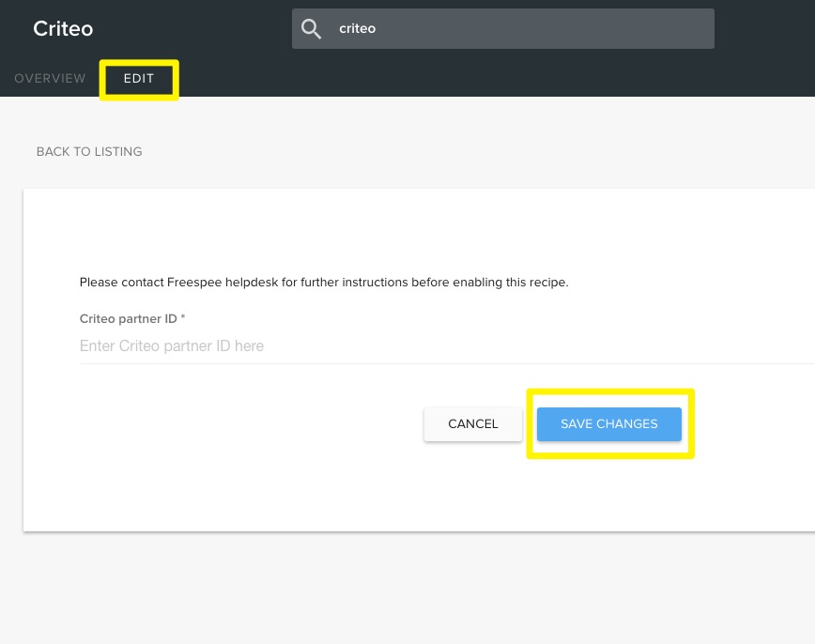Select the highlighted EDIT section
815x644 pixels.
pyautogui.click(x=139, y=79)
